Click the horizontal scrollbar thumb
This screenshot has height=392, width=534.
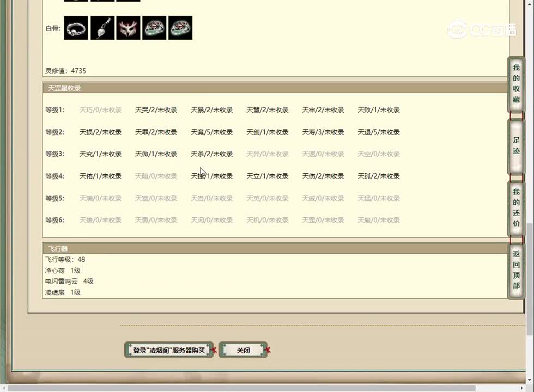(241, 388)
